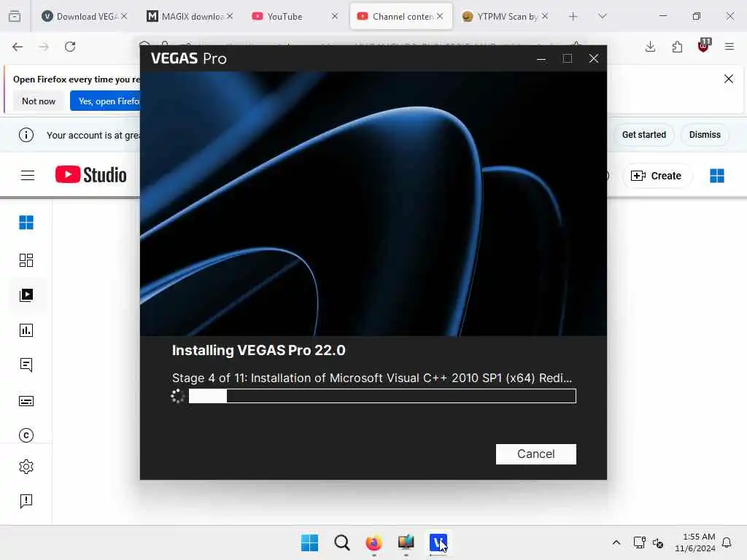Click the monitor app icon in taskbar
Image resolution: width=747 pixels, height=560 pixels.
click(406, 542)
